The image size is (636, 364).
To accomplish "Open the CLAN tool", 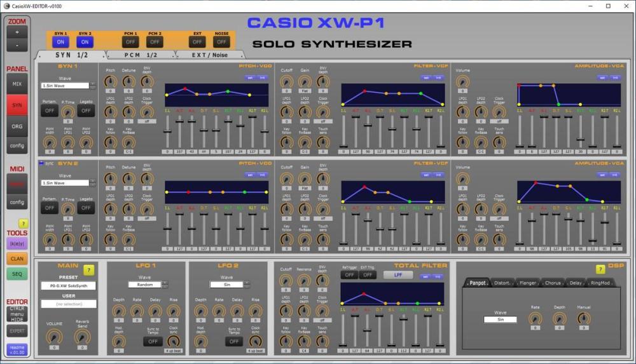I will pos(17,259).
